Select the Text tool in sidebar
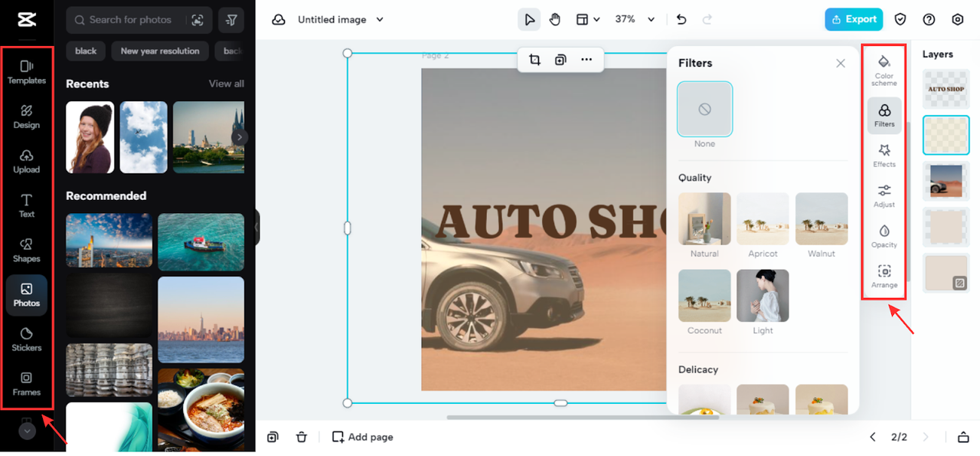This screenshot has height=456, width=980. [x=27, y=205]
